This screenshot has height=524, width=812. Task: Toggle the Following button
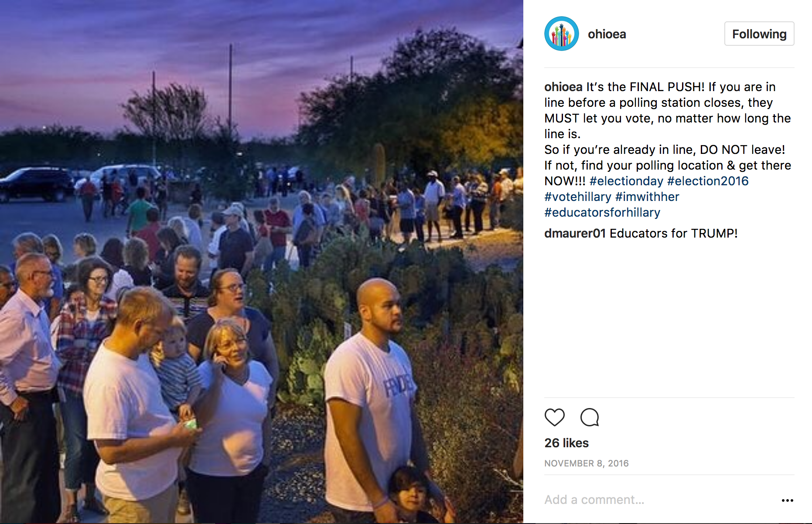[759, 34]
